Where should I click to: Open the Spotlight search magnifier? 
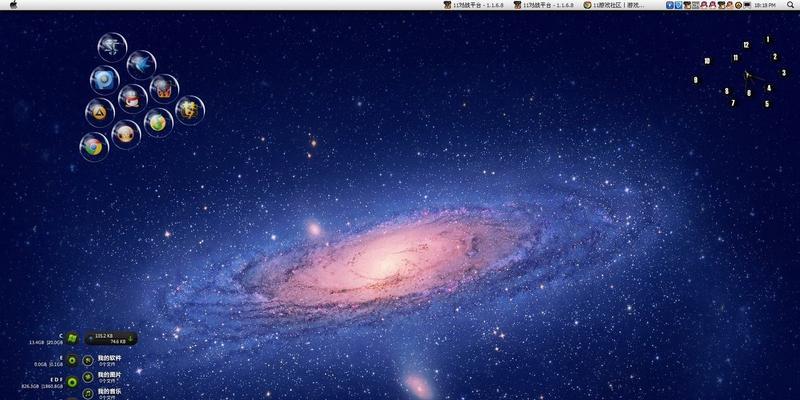790,5
